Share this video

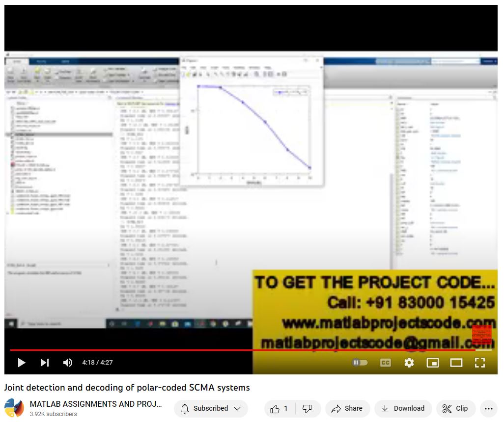click(347, 409)
